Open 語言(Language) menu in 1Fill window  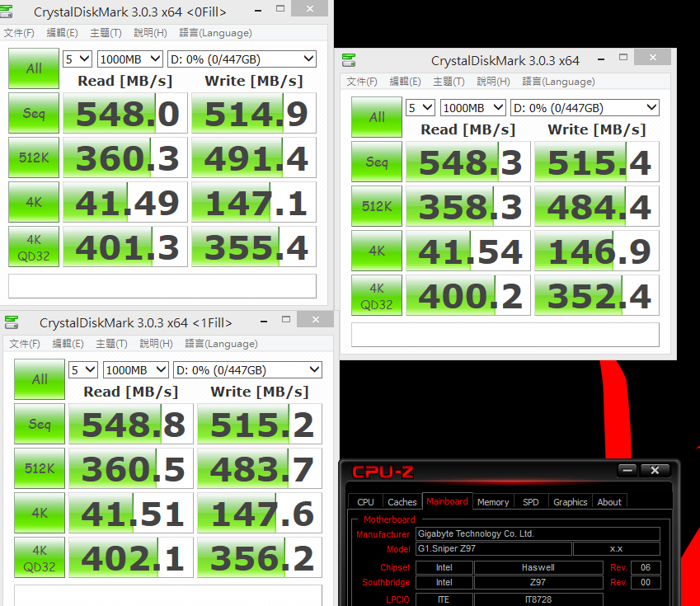[222, 344]
